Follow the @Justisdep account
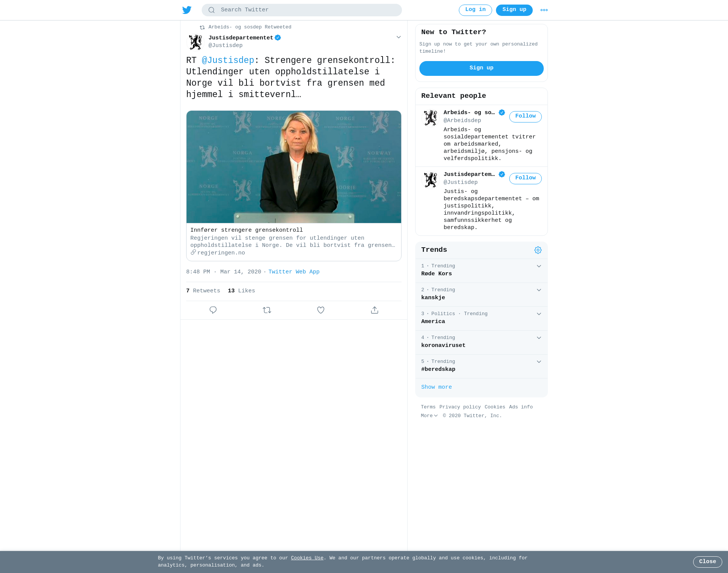 (x=526, y=179)
